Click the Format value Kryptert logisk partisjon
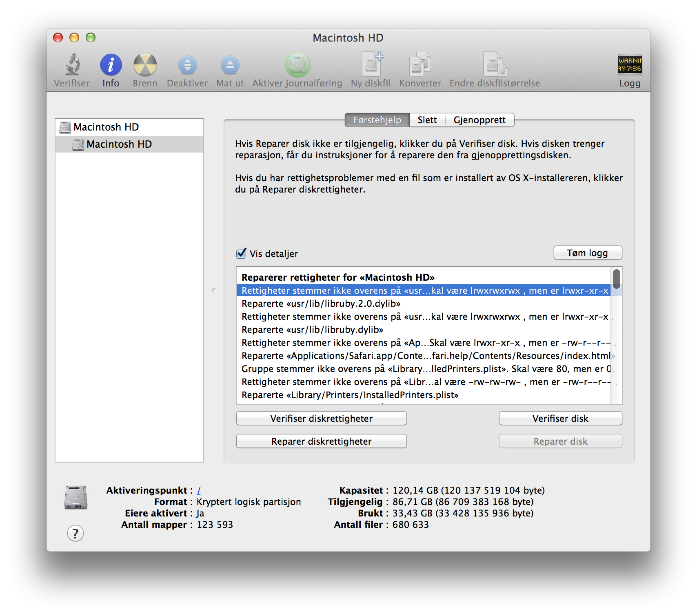The height and width of the screenshot is (616, 697). 249,502
